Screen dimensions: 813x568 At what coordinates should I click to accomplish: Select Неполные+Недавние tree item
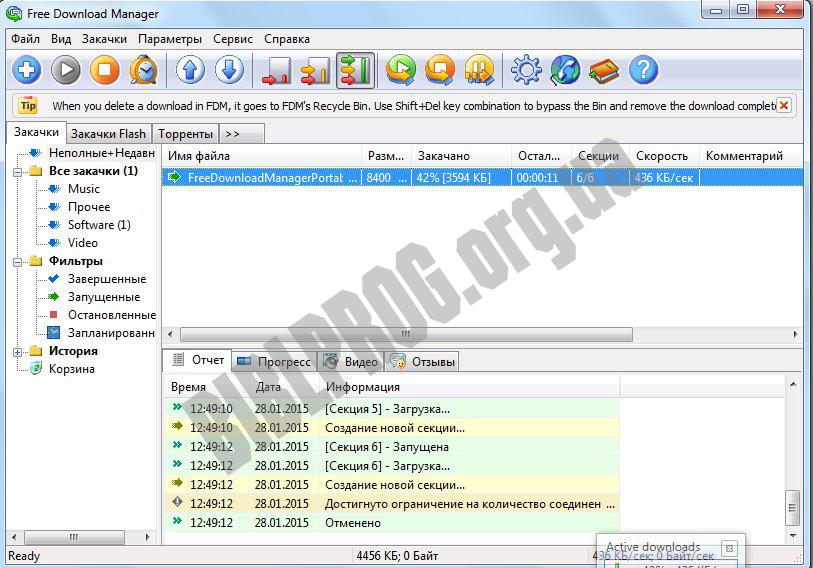102,153
